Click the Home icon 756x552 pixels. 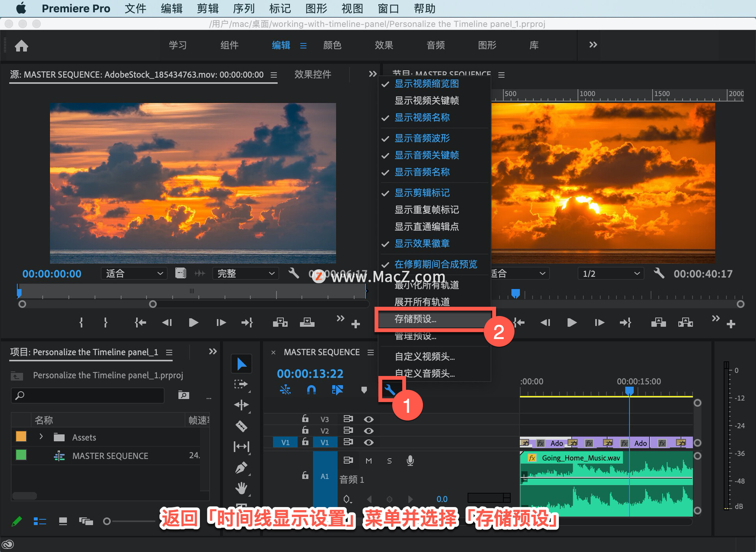[x=22, y=46]
